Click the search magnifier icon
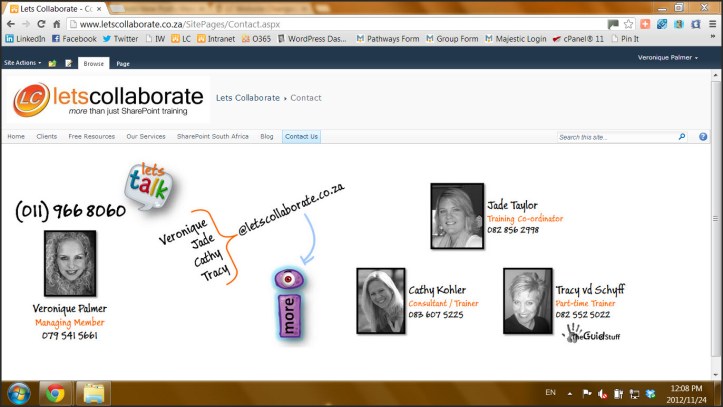723x407 pixels. pos(682,137)
